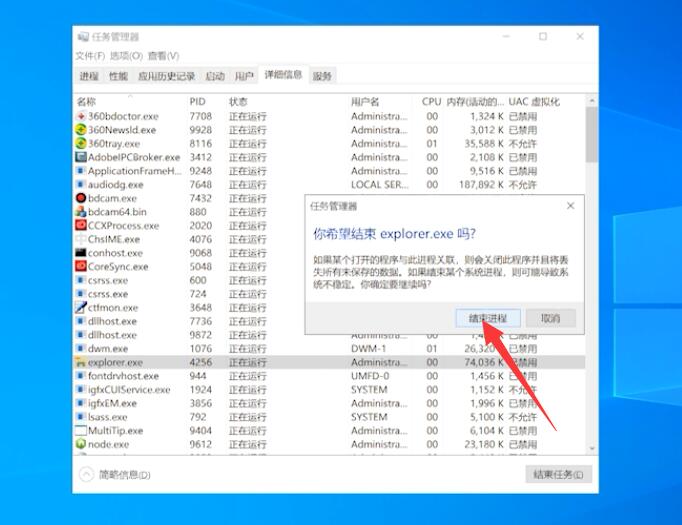Click the ChsIME.exe process icon
This screenshot has height=525, width=682.
pos(81,239)
